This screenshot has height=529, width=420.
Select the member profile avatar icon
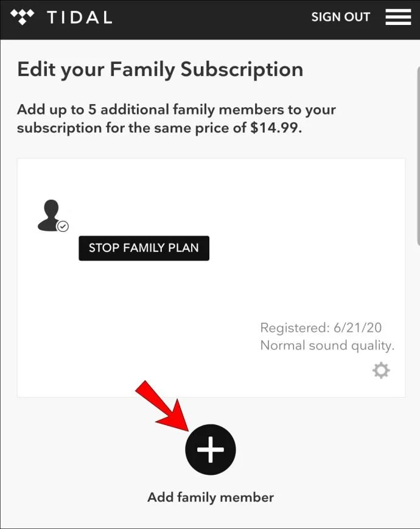(49, 215)
